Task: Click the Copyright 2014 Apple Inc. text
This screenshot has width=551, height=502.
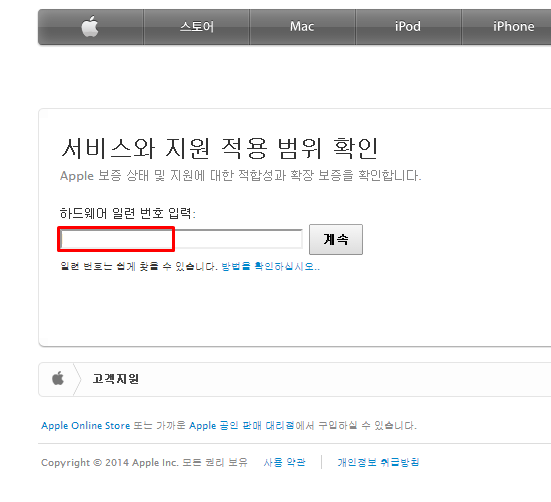Action: coord(144,462)
